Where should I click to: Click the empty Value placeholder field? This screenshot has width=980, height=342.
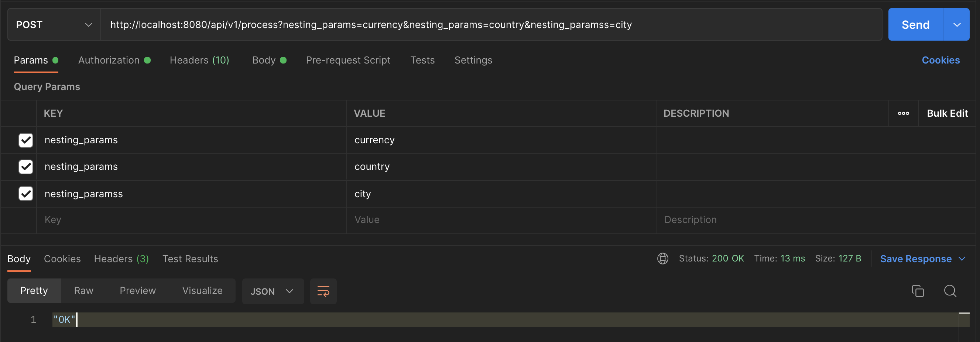coord(501,220)
